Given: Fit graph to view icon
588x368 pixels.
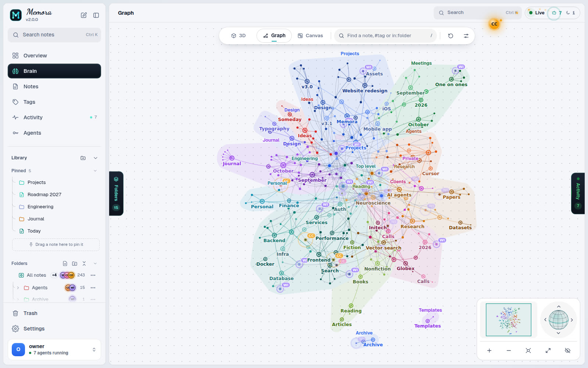Looking at the screenshot, I should (528, 351).
